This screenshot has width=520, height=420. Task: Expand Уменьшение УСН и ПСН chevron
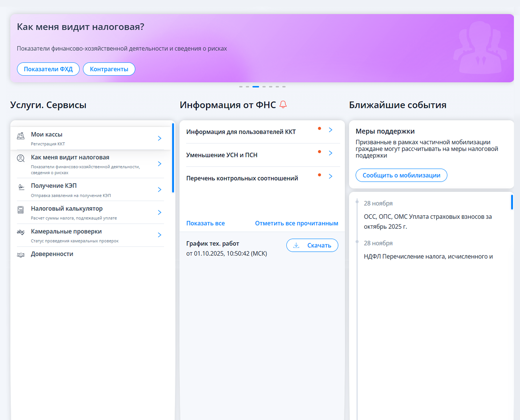331,153
